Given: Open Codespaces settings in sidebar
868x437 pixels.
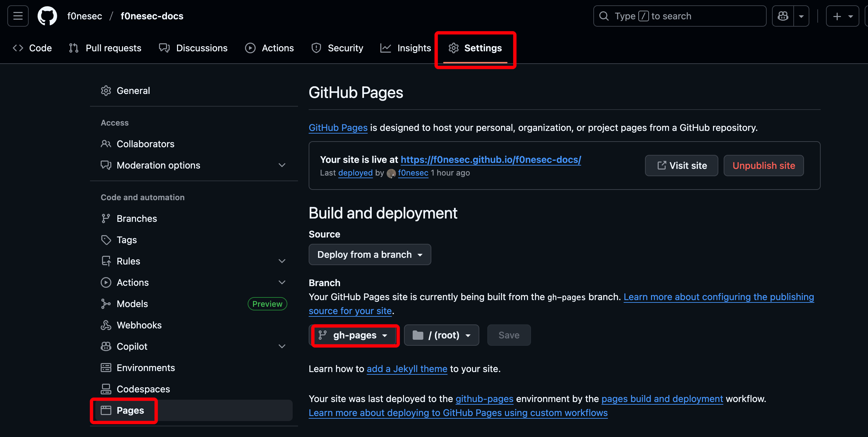Looking at the screenshot, I should 143,389.
